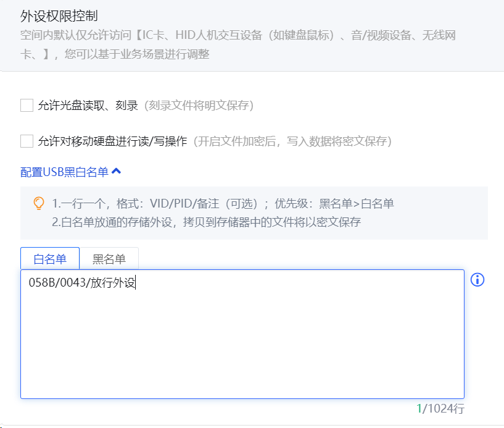Viewport: 504px width, 428px height.
Task: Click the 配置USB黑白名单 blue text
Action: (64, 172)
